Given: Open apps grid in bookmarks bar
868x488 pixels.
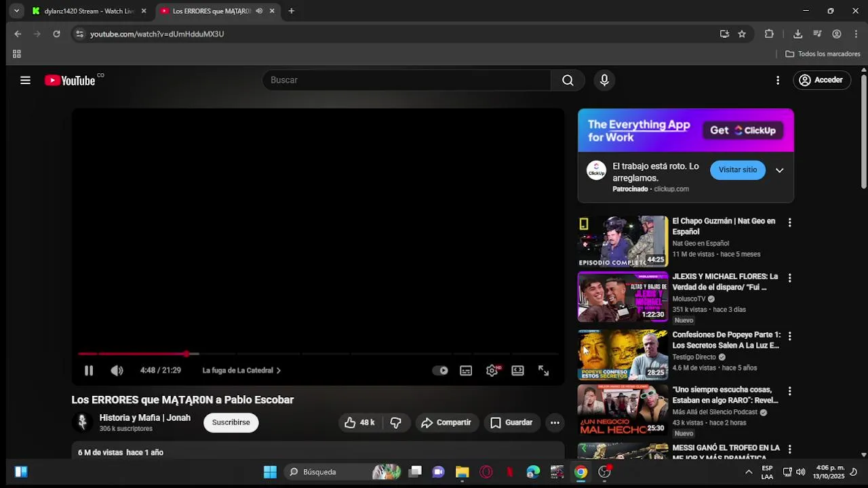Looking at the screenshot, I should pos(17,54).
